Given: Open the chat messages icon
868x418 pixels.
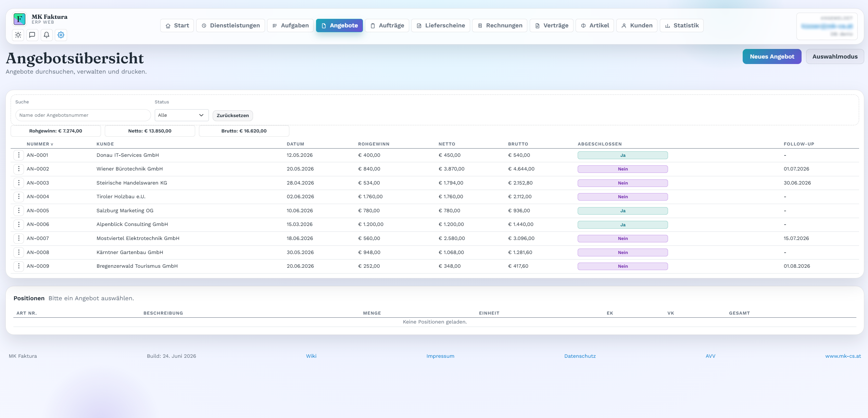Looking at the screenshot, I should coord(32,35).
